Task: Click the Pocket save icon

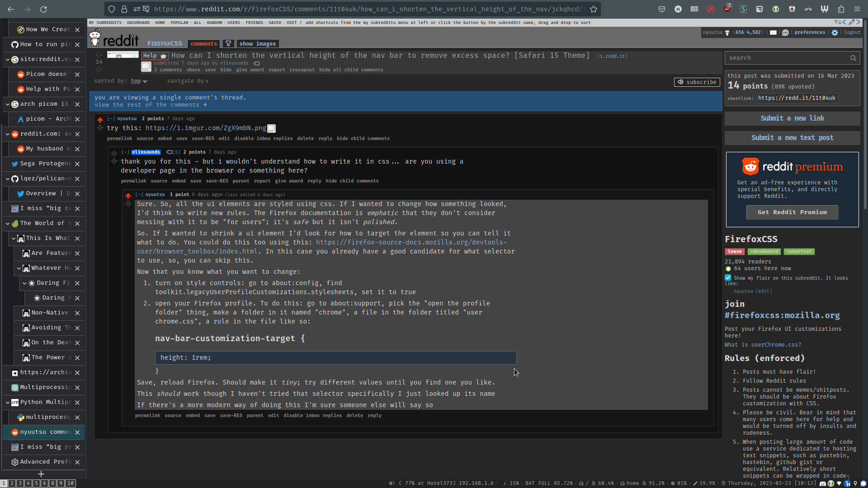Action: click(x=662, y=9)
